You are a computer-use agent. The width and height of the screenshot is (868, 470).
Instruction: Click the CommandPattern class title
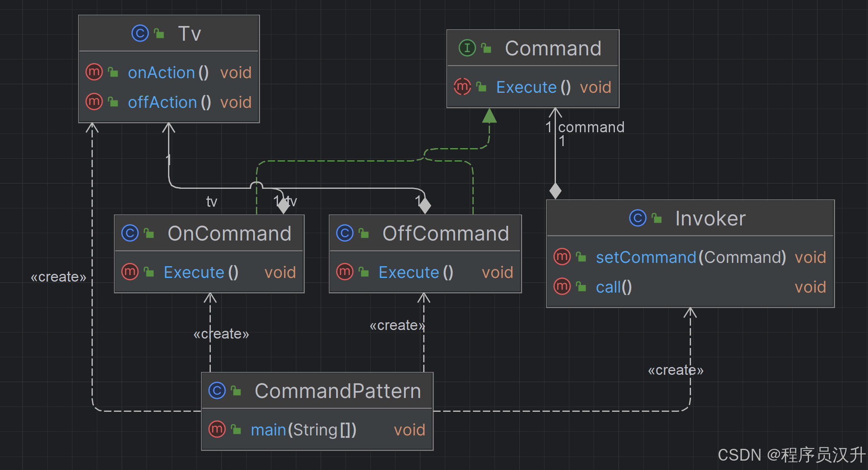[337, 391]
